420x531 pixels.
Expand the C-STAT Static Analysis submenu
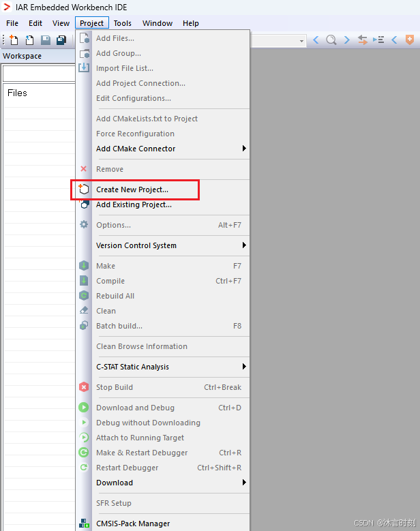(x=244, y=367)
